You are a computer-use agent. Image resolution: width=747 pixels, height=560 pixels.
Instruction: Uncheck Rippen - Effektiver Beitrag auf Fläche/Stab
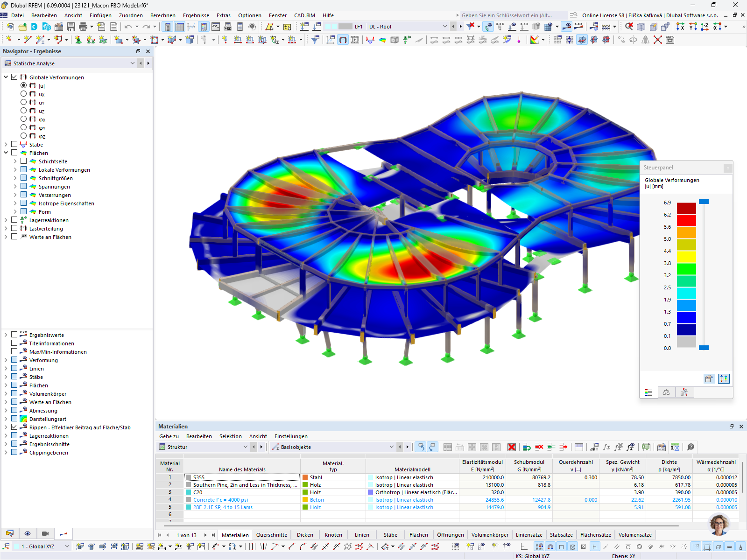tap(14, 427)
